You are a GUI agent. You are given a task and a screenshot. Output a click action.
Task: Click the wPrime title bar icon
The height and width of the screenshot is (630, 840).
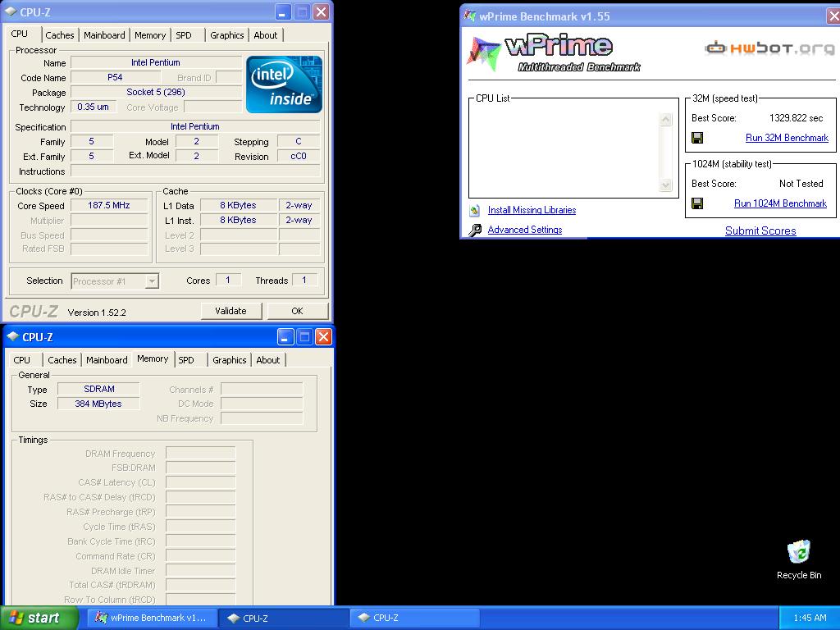(470, 16)
